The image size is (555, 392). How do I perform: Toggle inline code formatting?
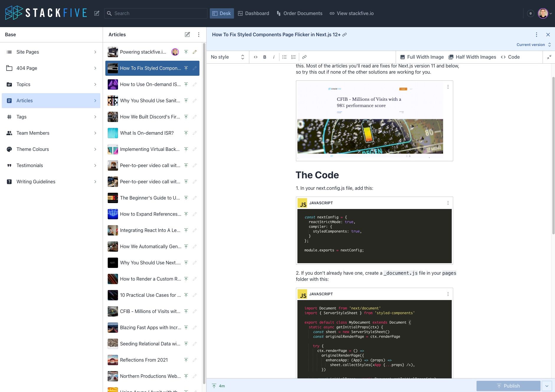[256, 57]
